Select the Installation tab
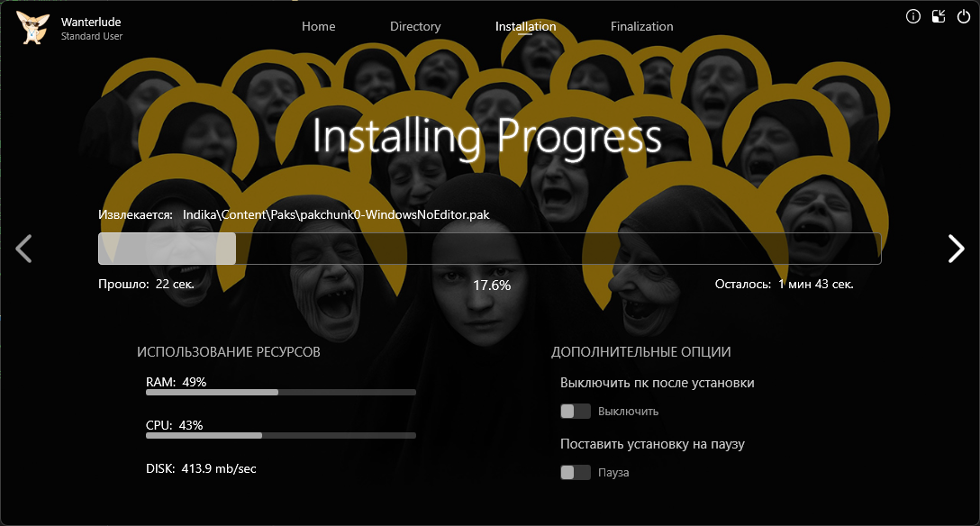 click(x=525, y=27)
